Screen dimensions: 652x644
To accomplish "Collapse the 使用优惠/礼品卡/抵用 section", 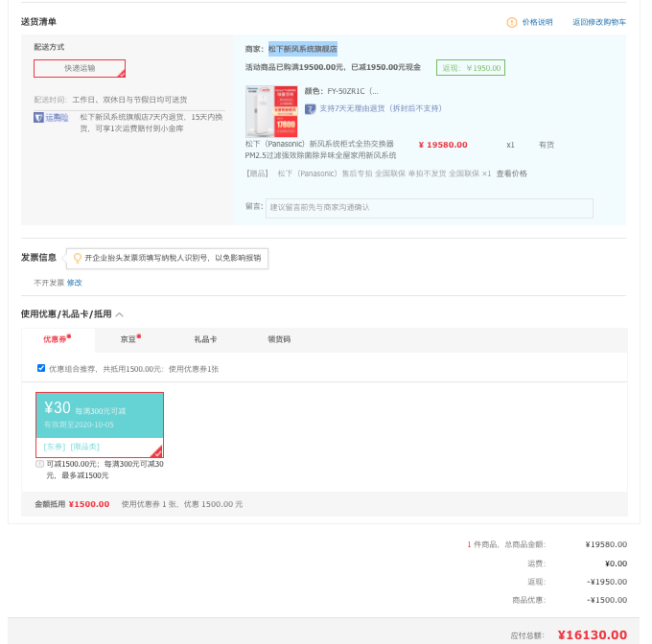I will (x=119, y=314).
